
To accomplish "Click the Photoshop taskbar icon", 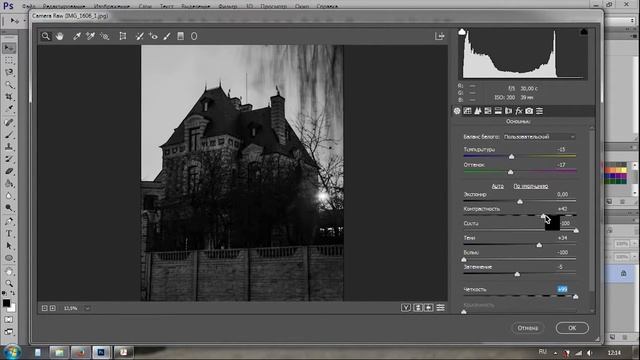I will [101, 352].
